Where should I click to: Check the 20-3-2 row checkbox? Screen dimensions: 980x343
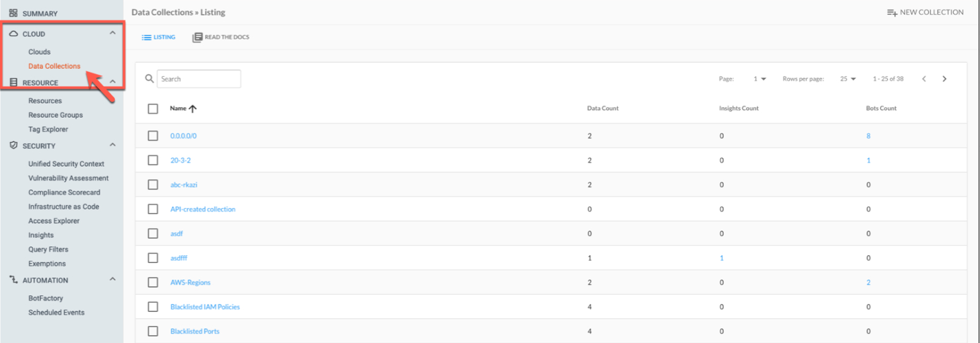click(x=153, y=160)
